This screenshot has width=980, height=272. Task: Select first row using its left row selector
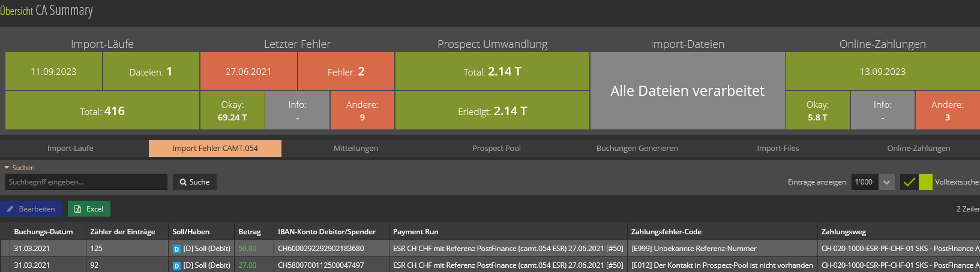pyautogui.click(x=5, y=249)
